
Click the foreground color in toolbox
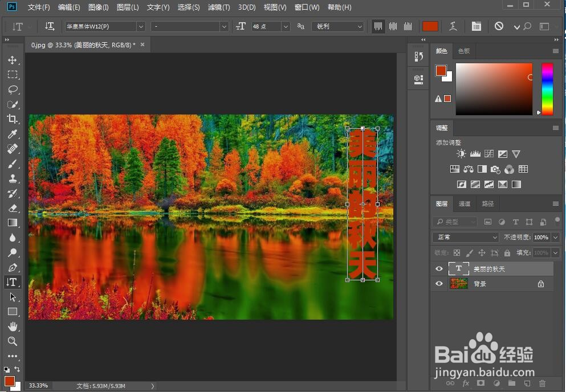pos(9,381)
